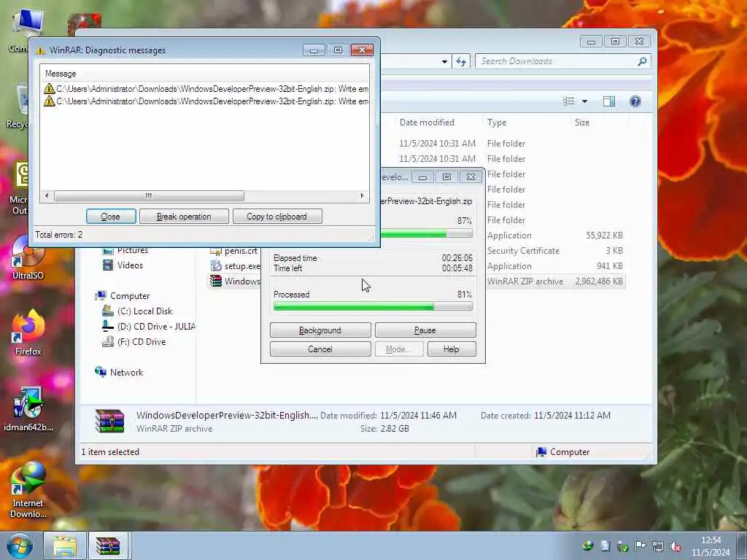Click the 55,922 KB Application size cell
Viewport: 747px width, 560px height.
click(604, 236)
